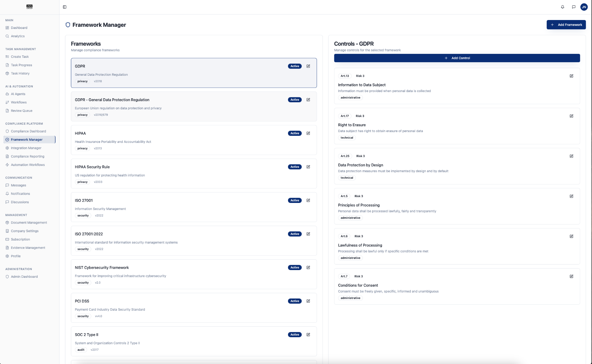Open Compliance Dashboard in sidebar
Image resolution: width=592 pixels, height=364 pixels.
(x=28, y=131)
